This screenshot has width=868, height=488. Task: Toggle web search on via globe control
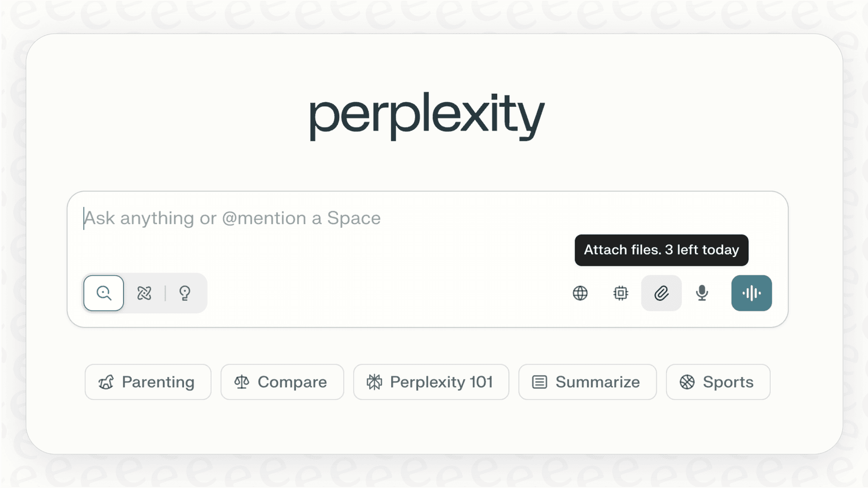point(580,293)
